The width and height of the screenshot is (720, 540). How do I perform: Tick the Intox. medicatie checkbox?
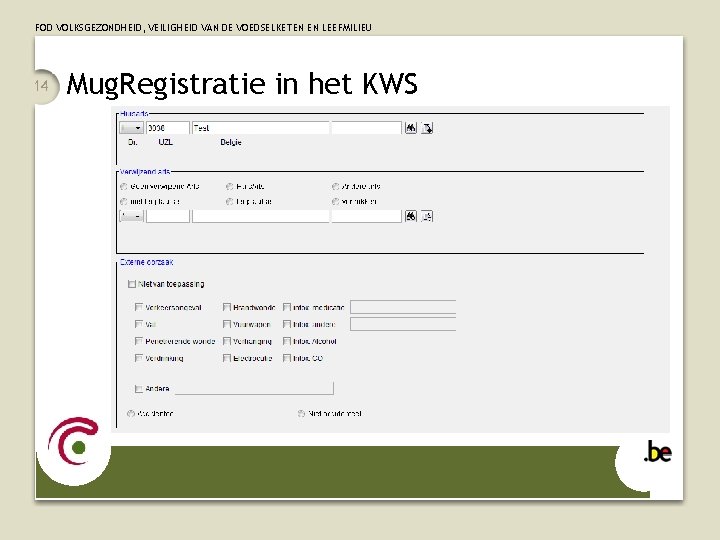[x=287, y=307]
